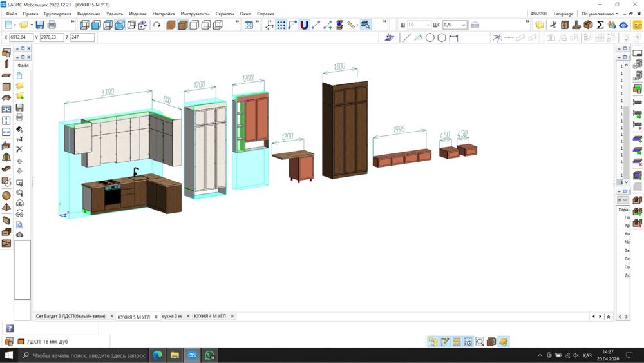Click the scissors cutting icon
644x363 pixels.
pos(553,25)
